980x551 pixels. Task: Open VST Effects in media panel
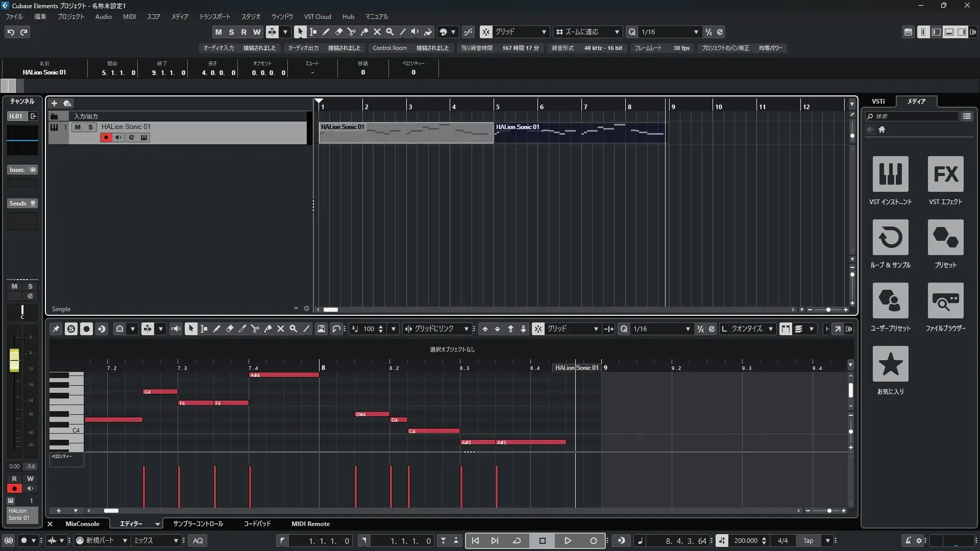tap(945, 174)
